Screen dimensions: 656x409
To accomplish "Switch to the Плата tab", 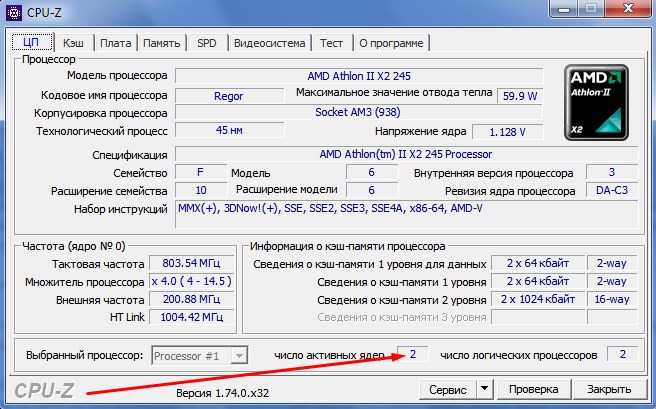I will coord(115,43).
